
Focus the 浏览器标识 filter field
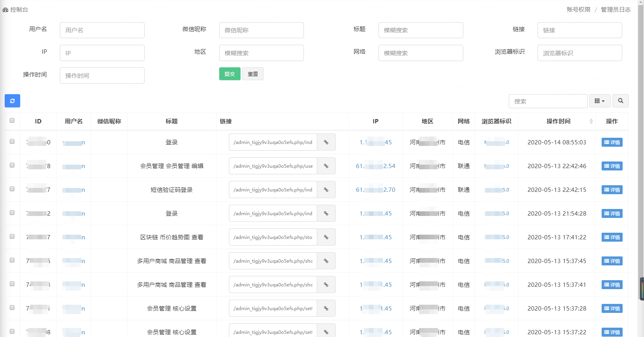point(580,53)
